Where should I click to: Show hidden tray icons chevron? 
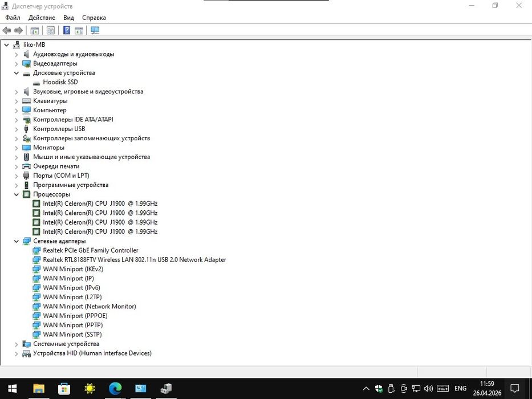click(366, 389)
